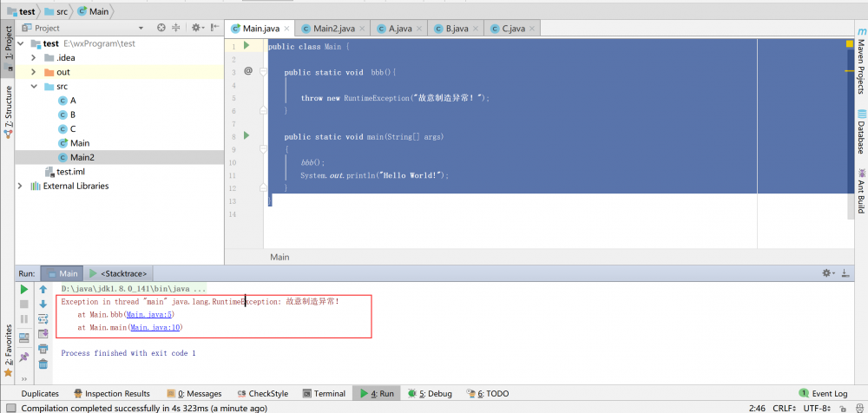Image resolution: width=868 pixels, height=413 pixels.
Task: Expand the .idea folder
Action: [x=33, y=57]
